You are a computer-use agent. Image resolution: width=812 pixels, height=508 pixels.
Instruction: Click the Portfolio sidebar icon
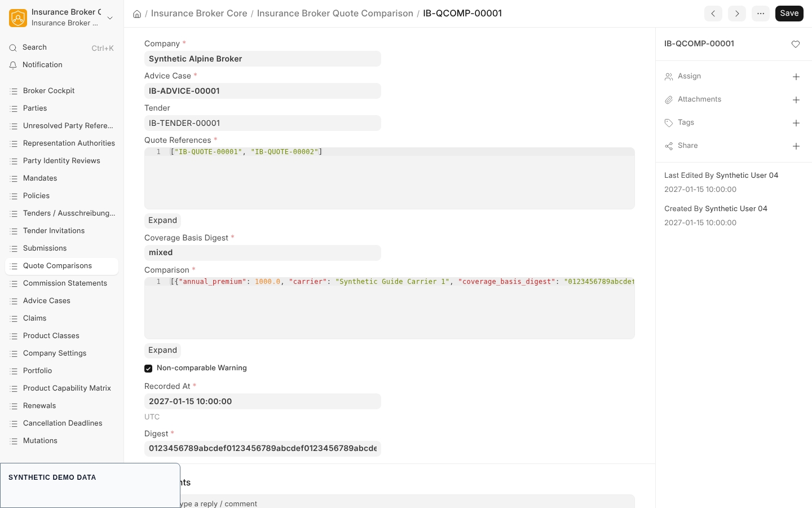[x=14, y=371]
